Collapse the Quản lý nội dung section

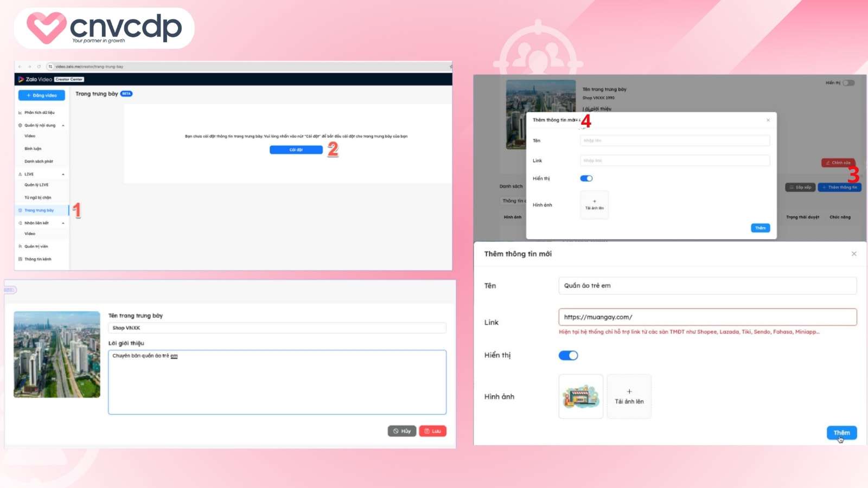point(63,125)
